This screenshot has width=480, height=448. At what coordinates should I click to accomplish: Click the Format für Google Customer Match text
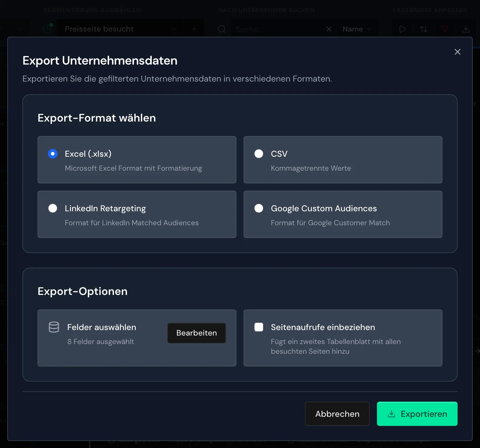click(330, 223)
